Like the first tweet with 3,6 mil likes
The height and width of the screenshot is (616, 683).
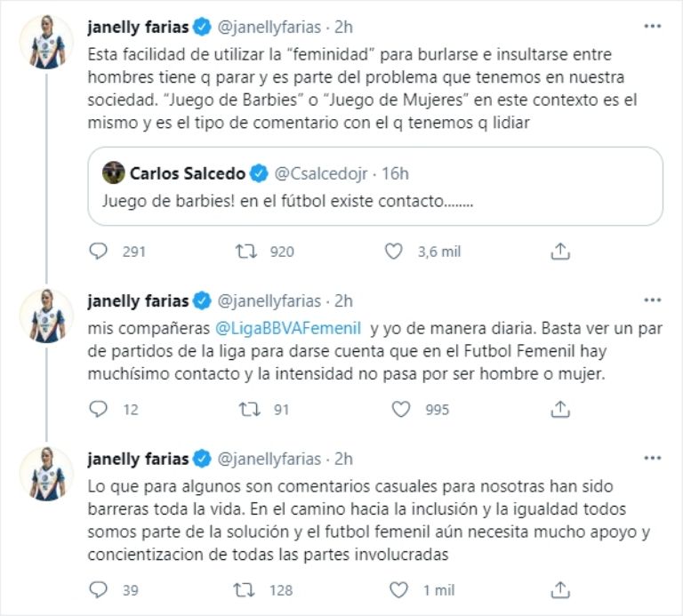[394, 252]
